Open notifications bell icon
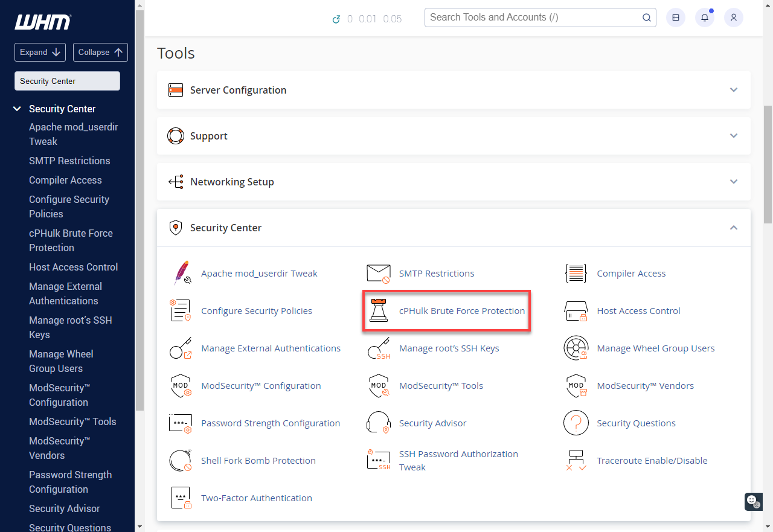 point(705,18)
